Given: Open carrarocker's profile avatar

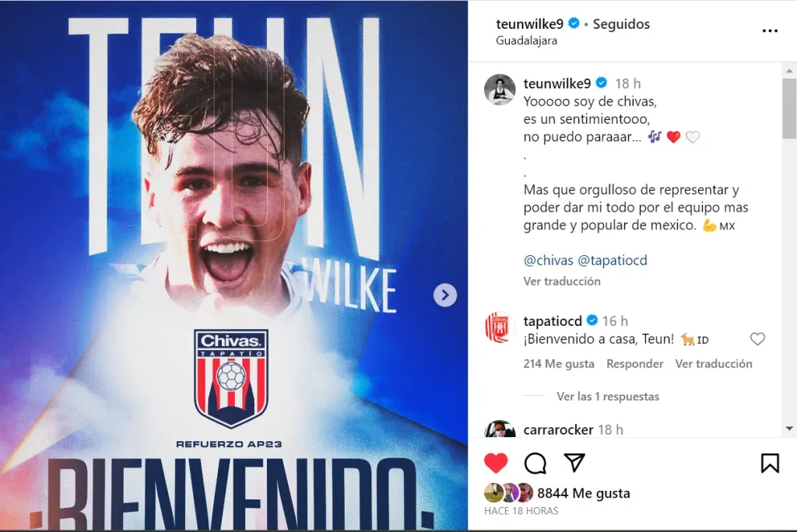Looking at the screenshot, I should pyautogui.click(x=500, y=429).
